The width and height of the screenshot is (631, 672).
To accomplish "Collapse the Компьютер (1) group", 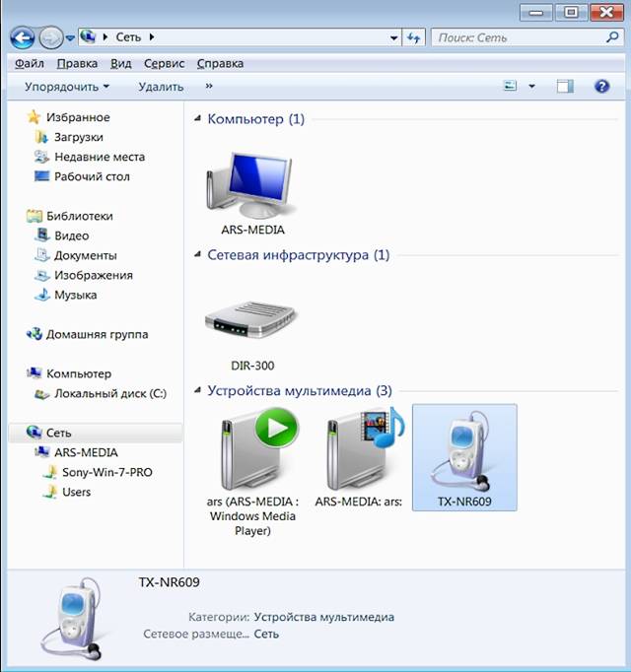I will [196, 119].
